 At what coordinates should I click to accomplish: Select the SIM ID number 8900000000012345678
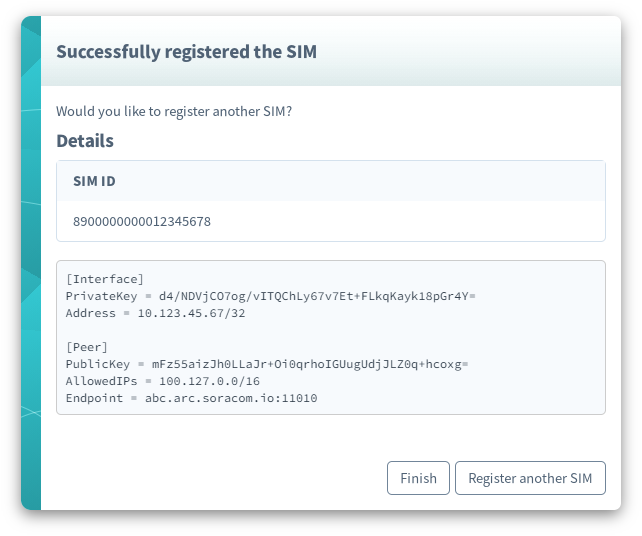pyautogui.click(x=142, y=221)
